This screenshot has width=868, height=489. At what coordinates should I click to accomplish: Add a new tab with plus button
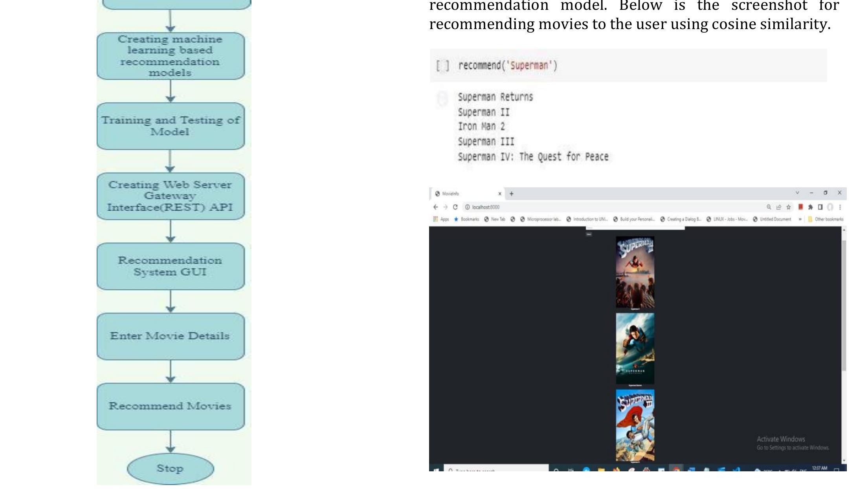tap(511, 194)
